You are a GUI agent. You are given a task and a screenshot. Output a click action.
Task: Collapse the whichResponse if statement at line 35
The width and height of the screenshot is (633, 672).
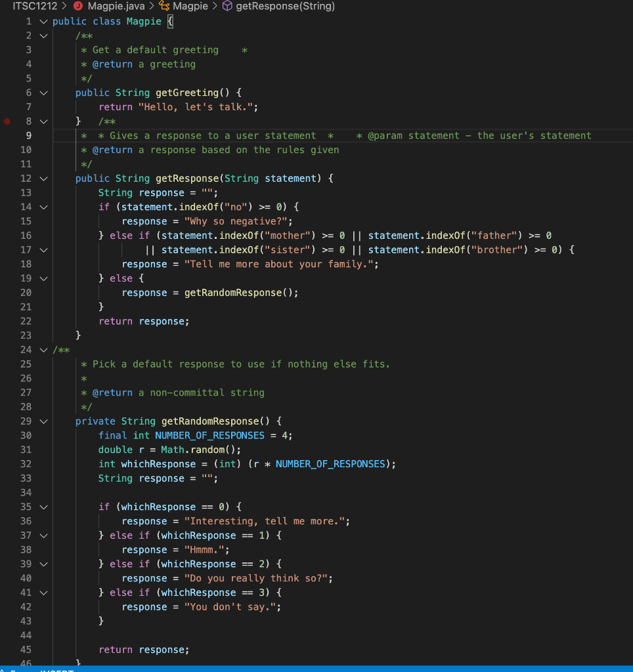tap(43, 507)
